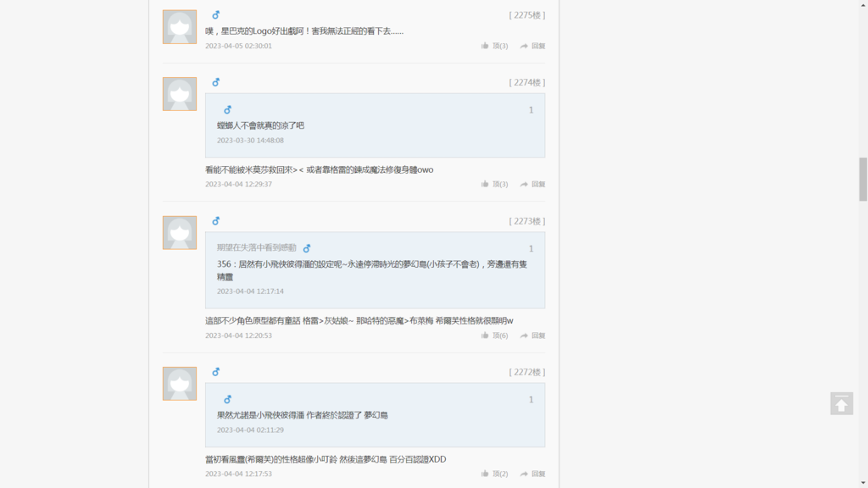Click the [ 2275楼 ] floor label

pyautogui.click(x=527, y=15)
